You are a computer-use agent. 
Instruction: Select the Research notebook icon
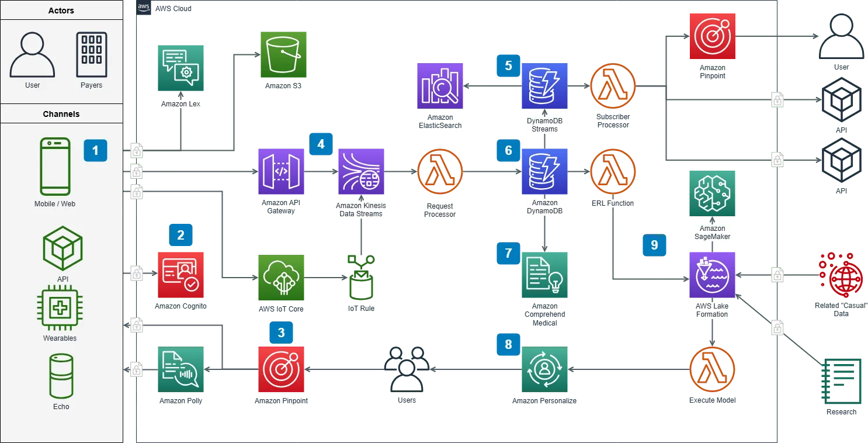coord(841,381)
